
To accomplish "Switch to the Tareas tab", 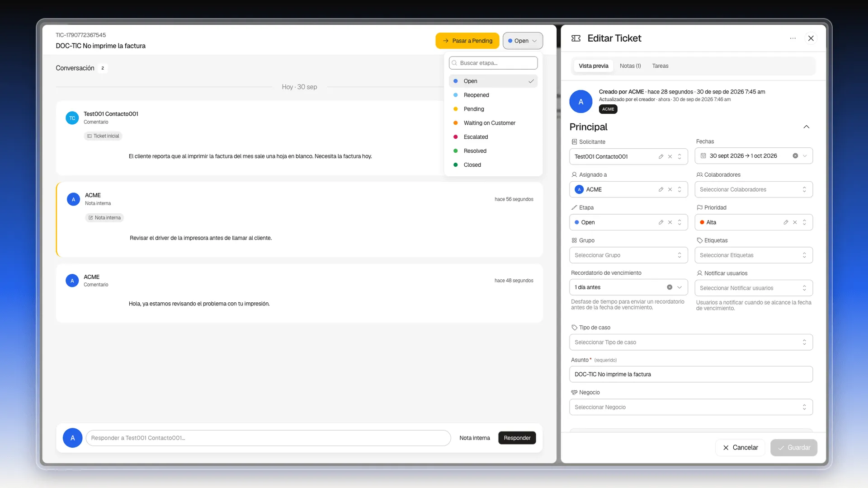I will point(660,66).
